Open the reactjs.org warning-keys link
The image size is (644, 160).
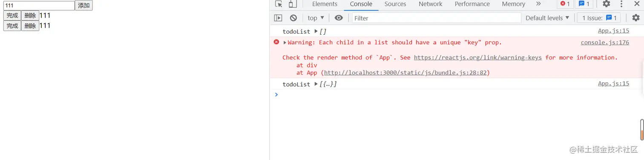478,58
